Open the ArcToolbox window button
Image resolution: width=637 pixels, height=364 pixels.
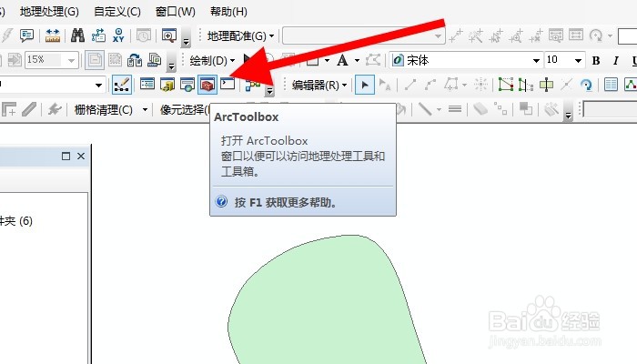(x=207, y=85)
